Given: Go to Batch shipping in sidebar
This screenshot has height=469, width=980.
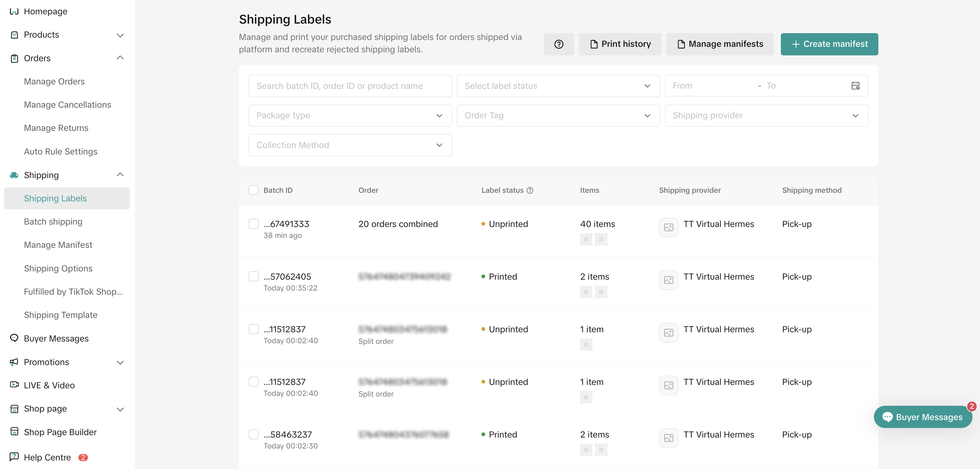Looking at the screenshot, I should (53, 222).
